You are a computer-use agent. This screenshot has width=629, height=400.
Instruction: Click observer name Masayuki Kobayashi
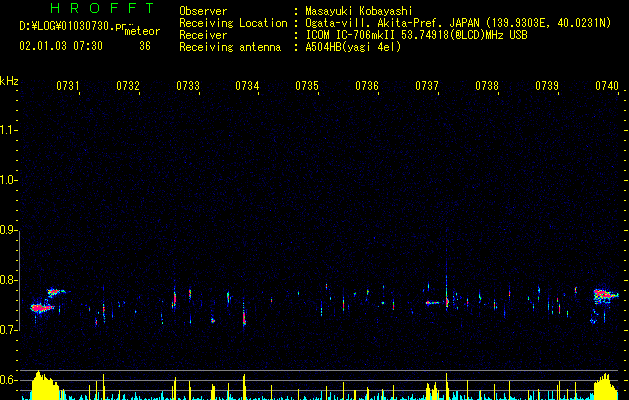[x=359, y=11]
